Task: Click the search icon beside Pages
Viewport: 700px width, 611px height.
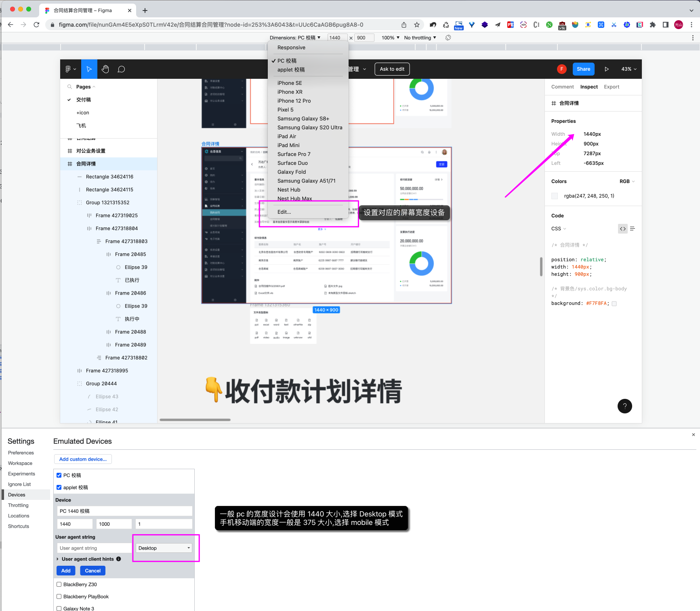Action: click(69, 87)
